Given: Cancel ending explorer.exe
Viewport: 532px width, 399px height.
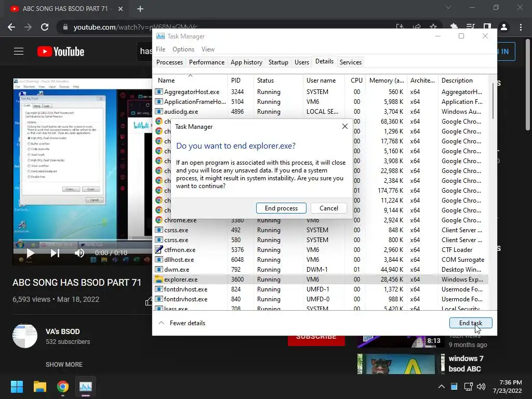Looking at the screenshot, I should click(328, 208).
